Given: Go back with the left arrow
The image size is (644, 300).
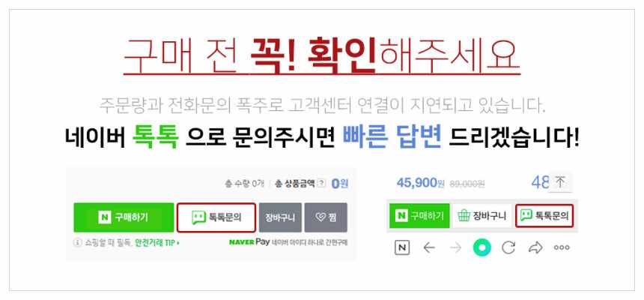Looking at the screenshot, I should pyautogui.click(x=429, y=247).
